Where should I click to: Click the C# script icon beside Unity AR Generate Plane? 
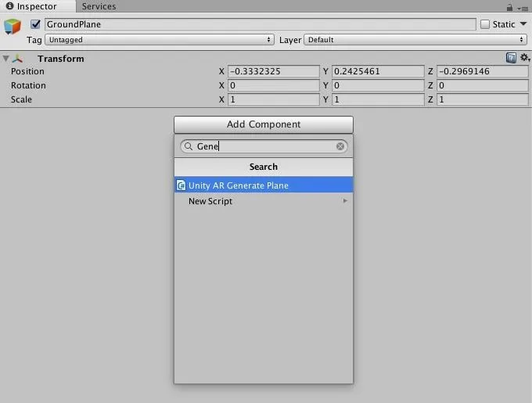coord(182,185)
